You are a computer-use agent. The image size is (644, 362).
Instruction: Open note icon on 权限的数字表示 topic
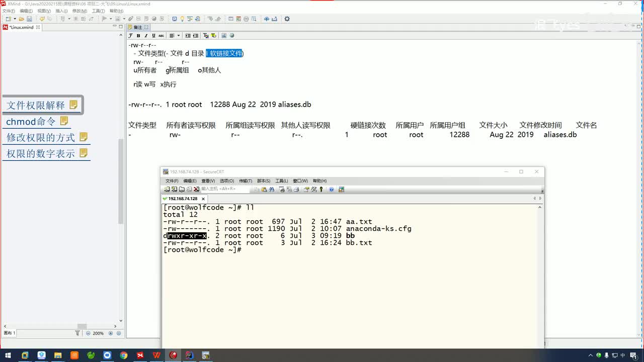click(x=84, y=153)
